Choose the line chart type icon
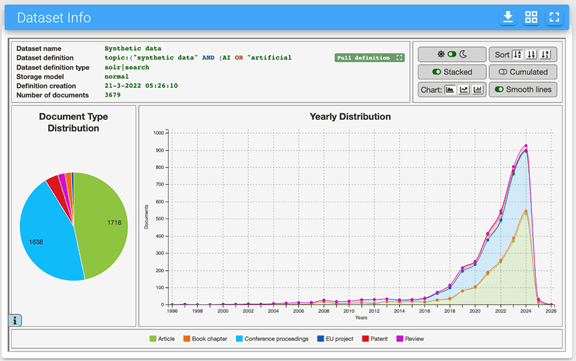 click(x=464, y=90)
